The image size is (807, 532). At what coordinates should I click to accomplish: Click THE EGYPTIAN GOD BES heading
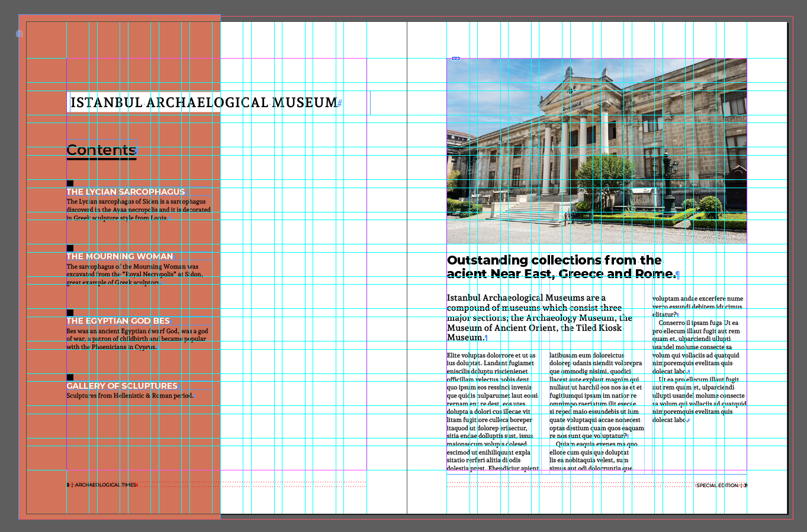click(118, 321)
